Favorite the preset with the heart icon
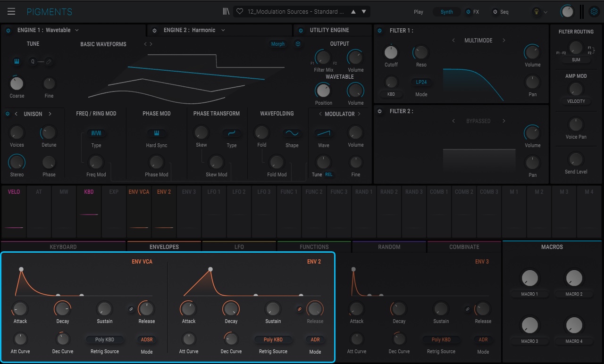Screen dimensions: 604x364 point(240,12)
